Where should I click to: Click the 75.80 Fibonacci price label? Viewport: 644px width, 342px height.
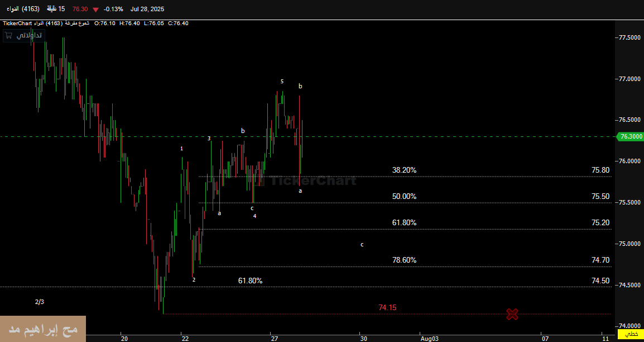pyautogui.click(x=600, y=170)
